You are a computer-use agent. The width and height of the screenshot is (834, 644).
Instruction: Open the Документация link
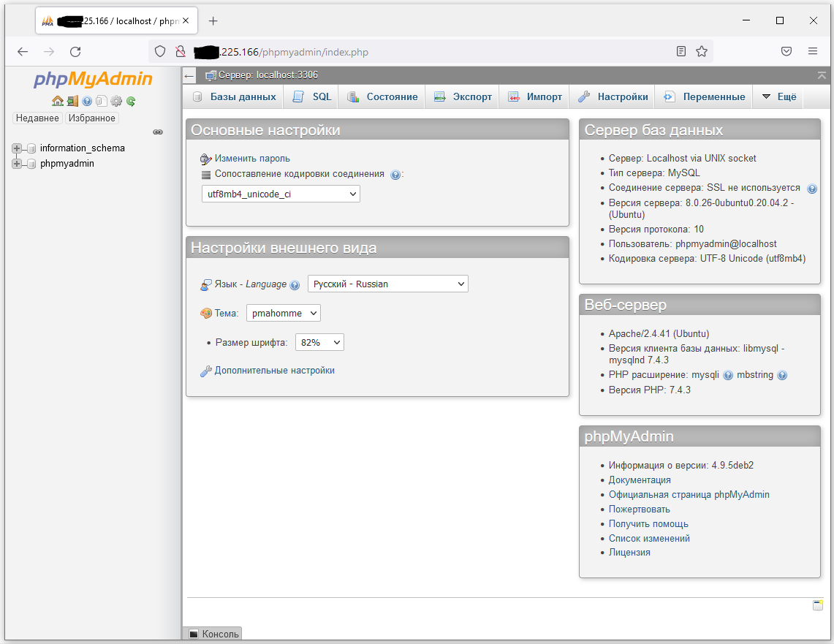pyautogui.click(x=640, y=480)
